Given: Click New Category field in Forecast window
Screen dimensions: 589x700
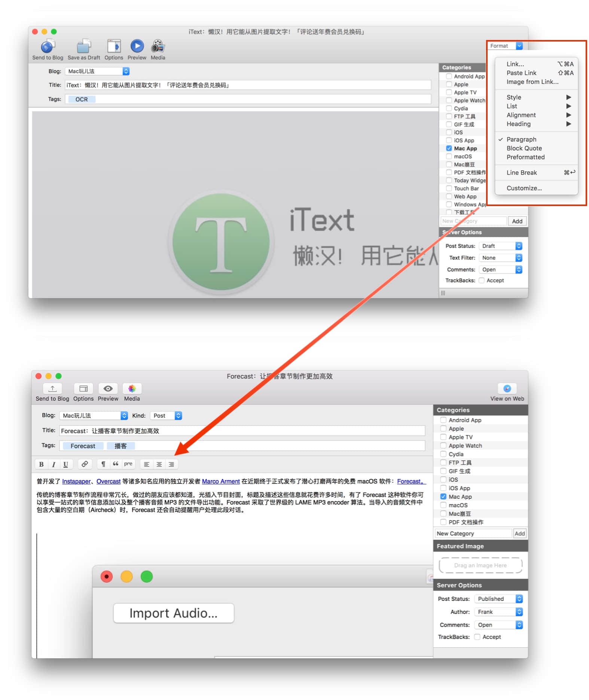Looking at the screenshot, I should (473, 534).
